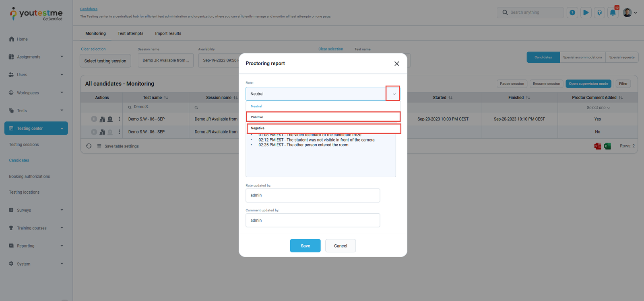
Task: Export table to PDF icon
Action: (x=597, y=146)
